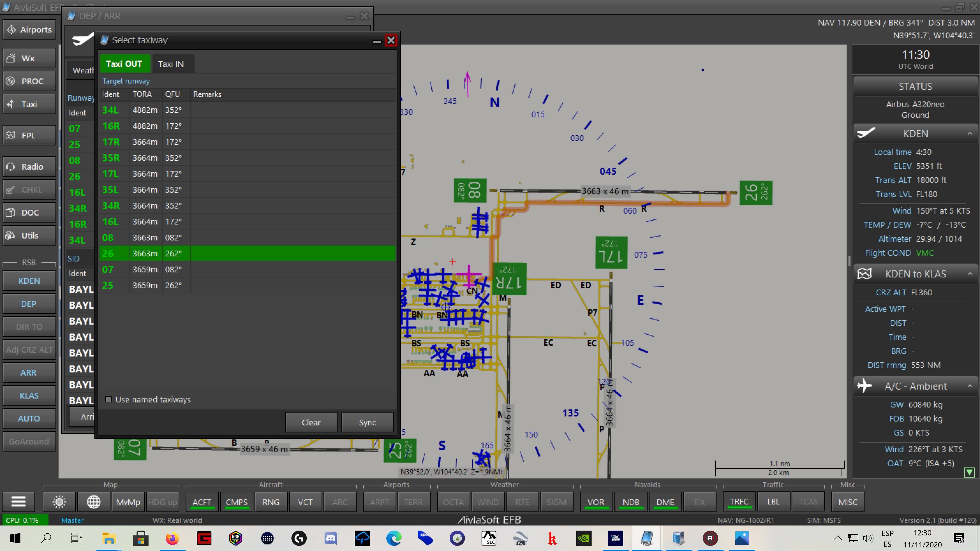
Task: Show hidden system tray icons
Action: [x=838, y=538]
